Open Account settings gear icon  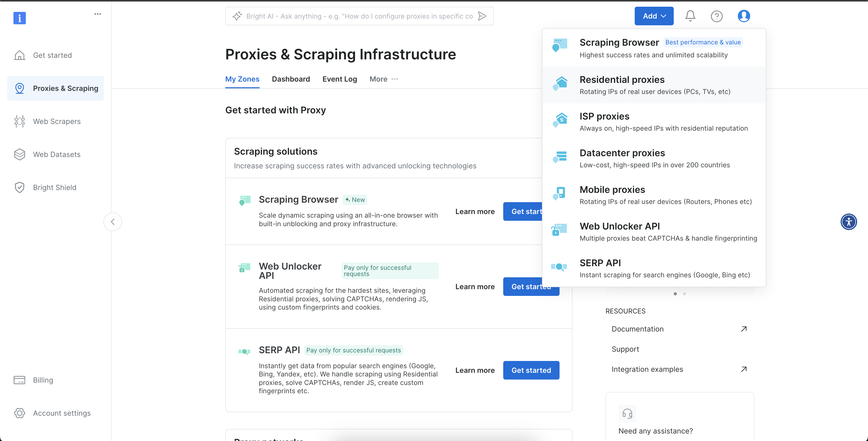click(x=19, y=413)
